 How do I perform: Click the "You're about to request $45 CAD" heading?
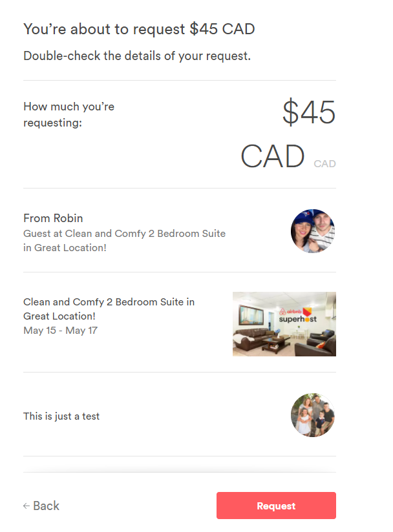coord(139,29)
